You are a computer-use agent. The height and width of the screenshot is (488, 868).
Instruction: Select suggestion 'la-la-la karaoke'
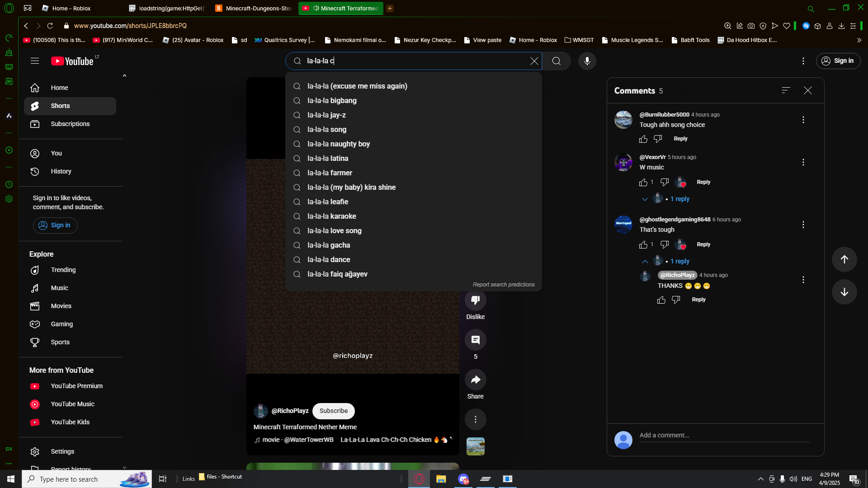point(413,216)
